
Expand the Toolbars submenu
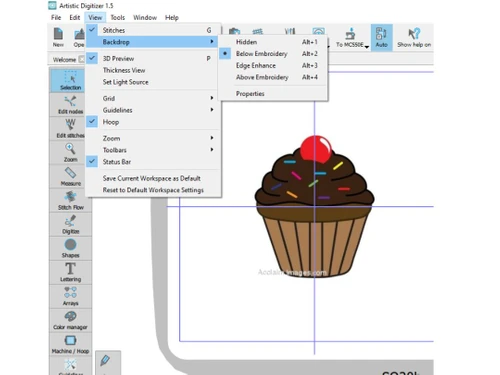(x=153, y=150)
